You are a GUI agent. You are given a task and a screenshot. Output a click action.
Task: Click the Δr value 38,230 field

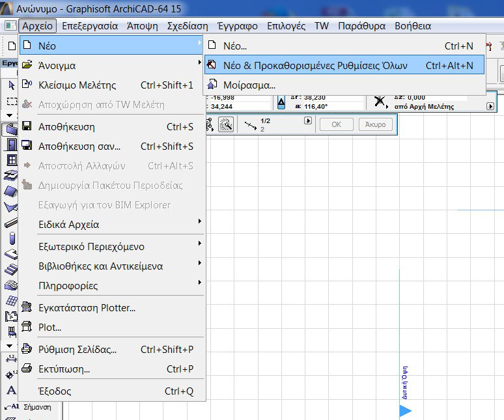332,98
